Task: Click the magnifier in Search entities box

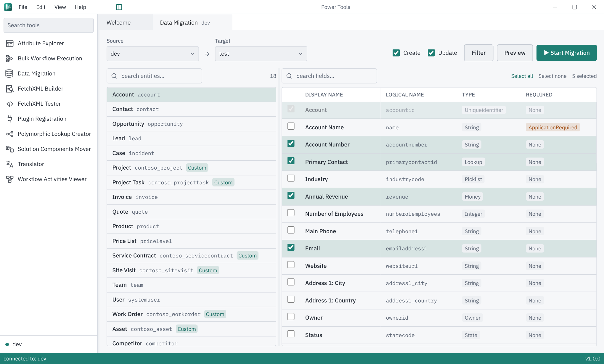Action: 114,76
